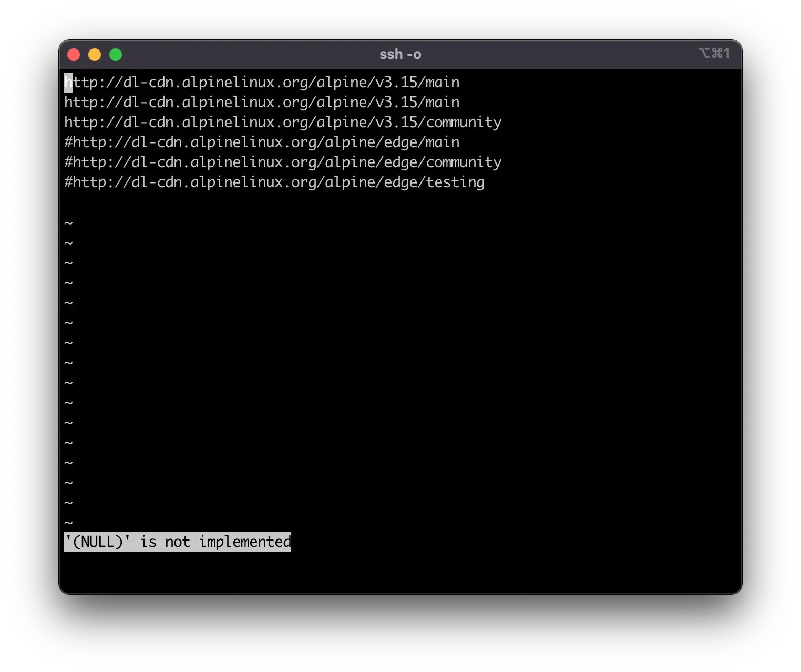Click the "ssh -o" window title
The height and width of the screenshot is (672, 801).
400,55
